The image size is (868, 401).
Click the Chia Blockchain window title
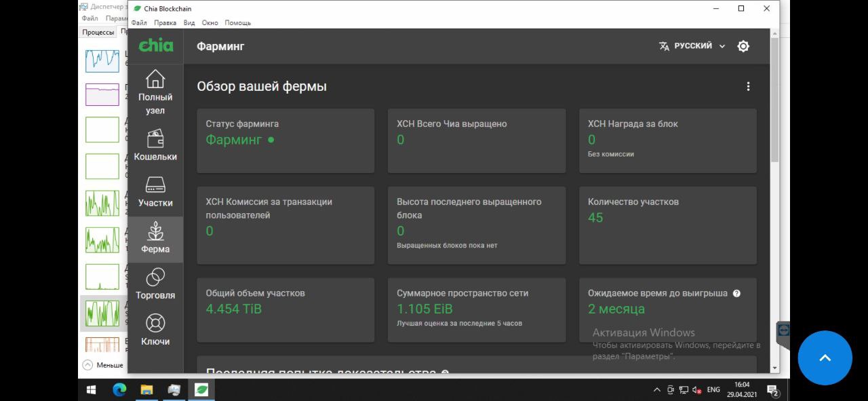tap(167, 9)
